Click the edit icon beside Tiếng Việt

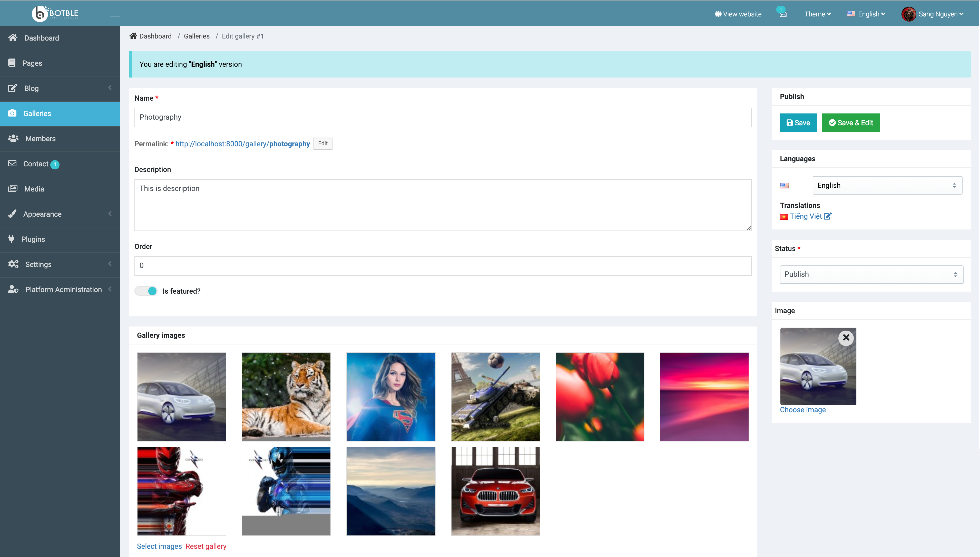click(x=827, y=217)
